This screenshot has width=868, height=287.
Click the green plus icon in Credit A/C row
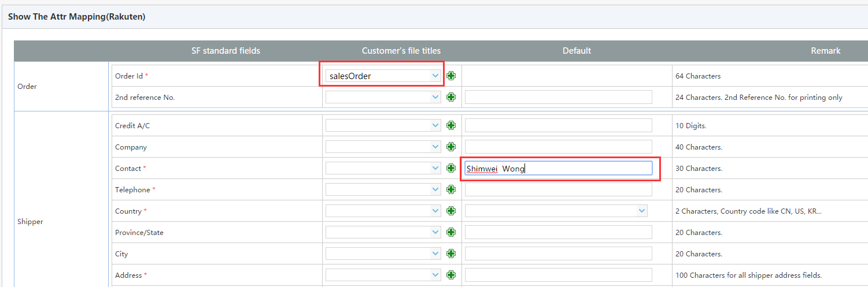click(451, 125)
